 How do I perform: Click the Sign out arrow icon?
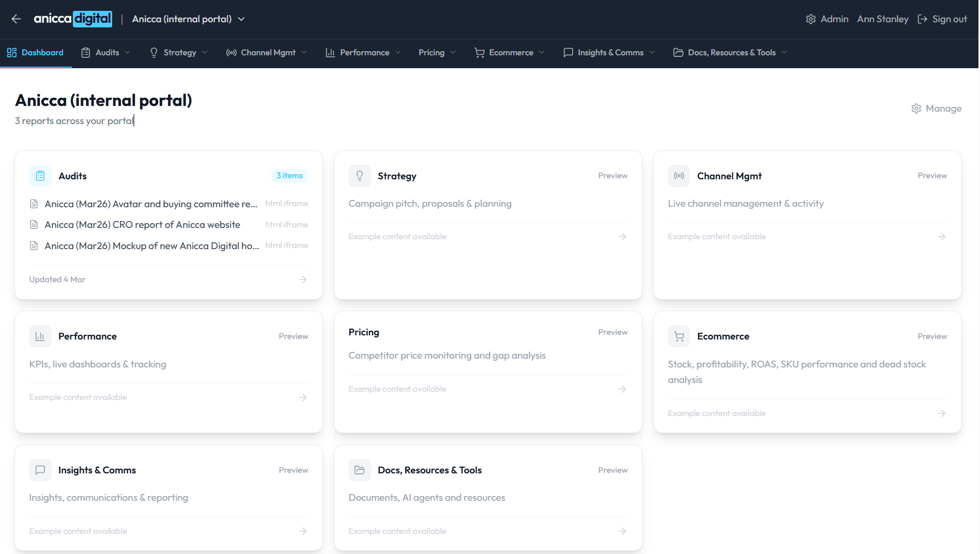click(923, 19)
